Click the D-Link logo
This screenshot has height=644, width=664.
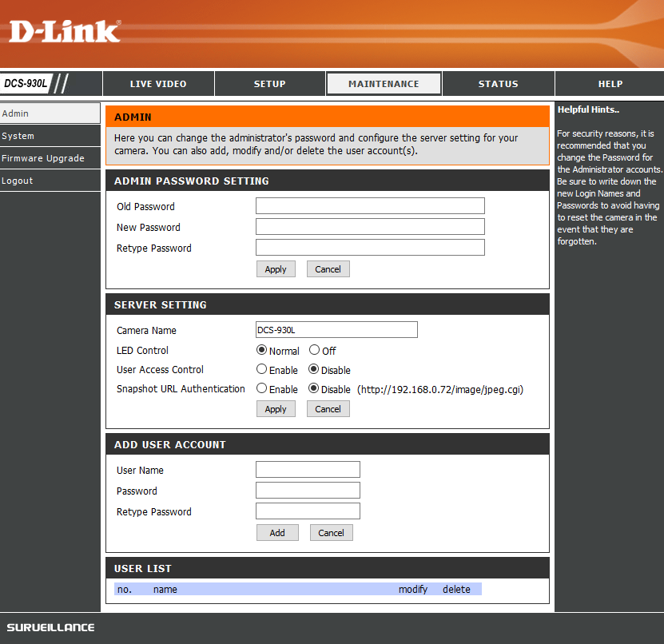point(65,31)
